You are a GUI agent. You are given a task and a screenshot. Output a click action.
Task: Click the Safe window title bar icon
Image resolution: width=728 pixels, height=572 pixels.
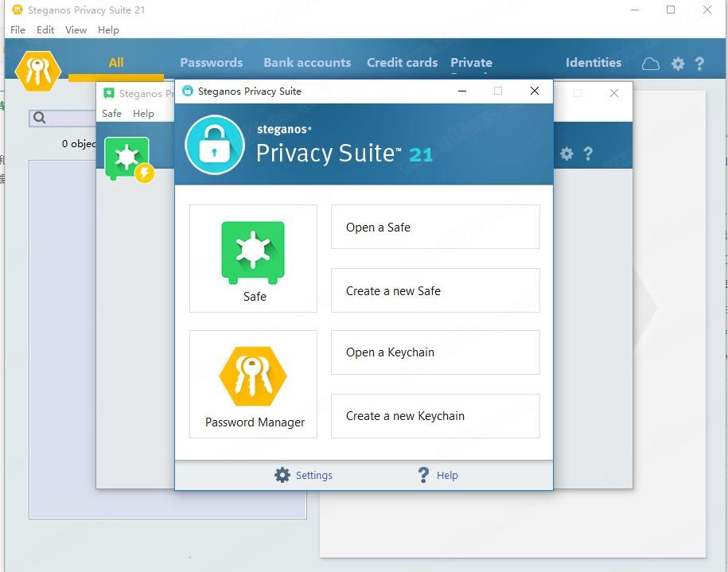pos(109,93)
